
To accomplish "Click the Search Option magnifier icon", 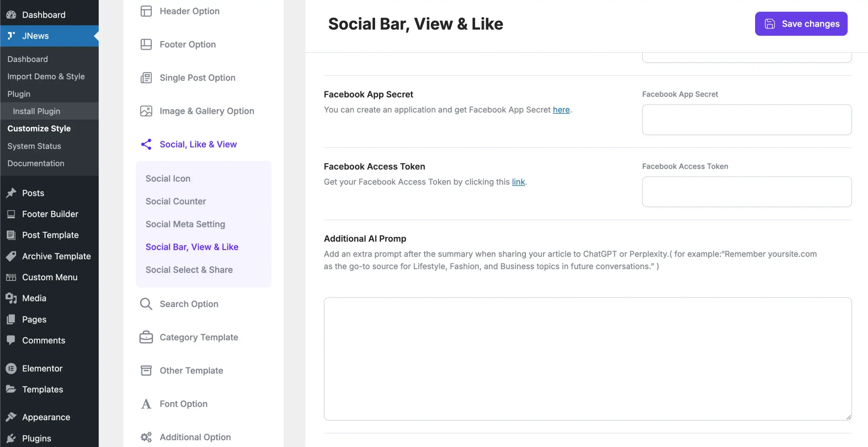I will click(146, 304).
